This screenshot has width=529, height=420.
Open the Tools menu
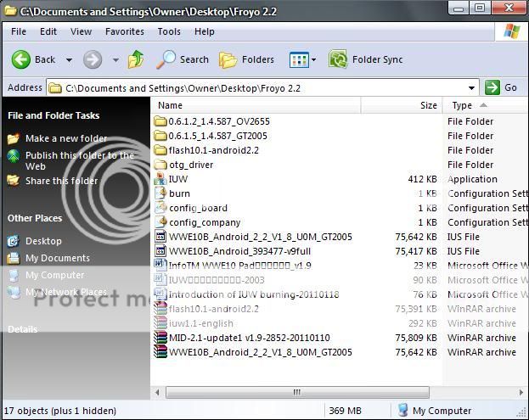(169, 31)
